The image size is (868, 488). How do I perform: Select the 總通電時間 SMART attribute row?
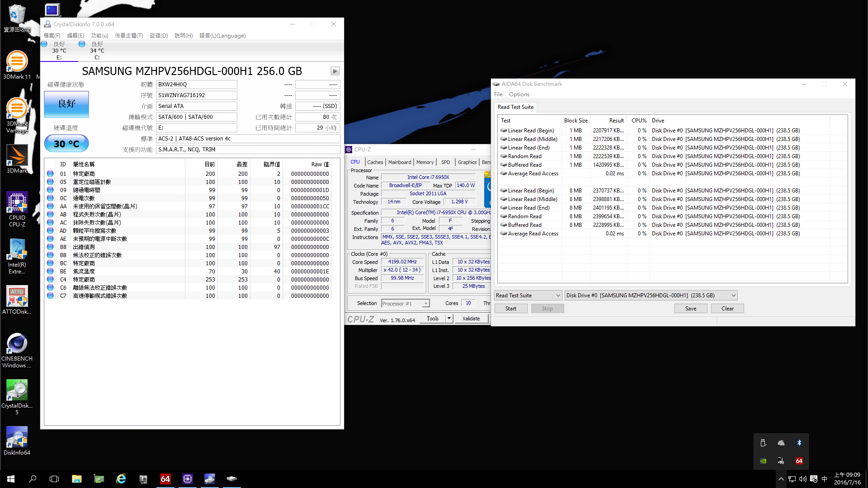point(188,190)
